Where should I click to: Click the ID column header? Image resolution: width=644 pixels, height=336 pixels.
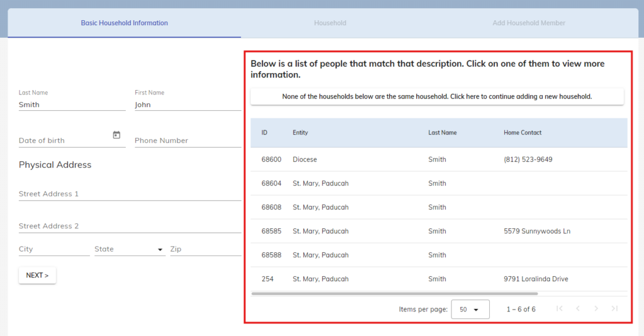[265, 133]
